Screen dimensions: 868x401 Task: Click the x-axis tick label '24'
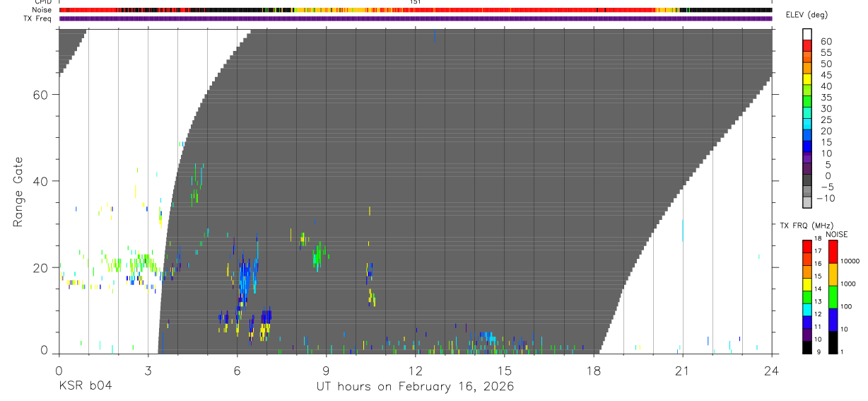(771, 370)
